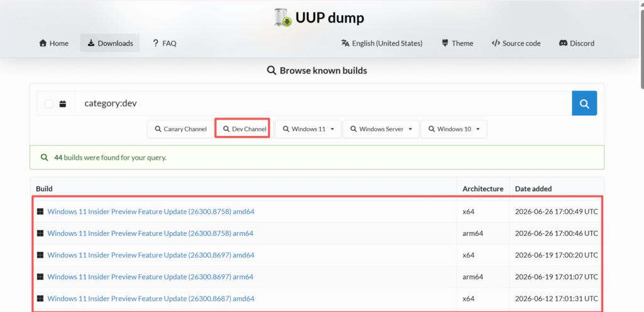Click the UUP dump title text
Viewport: 644px width, 312px height.
[330, 18]
